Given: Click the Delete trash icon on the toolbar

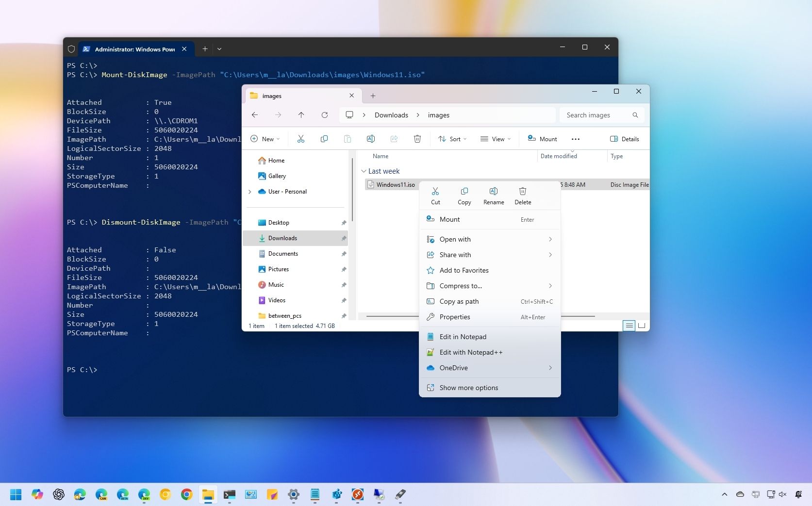Looking at the screenshot, I should [417, 139].
